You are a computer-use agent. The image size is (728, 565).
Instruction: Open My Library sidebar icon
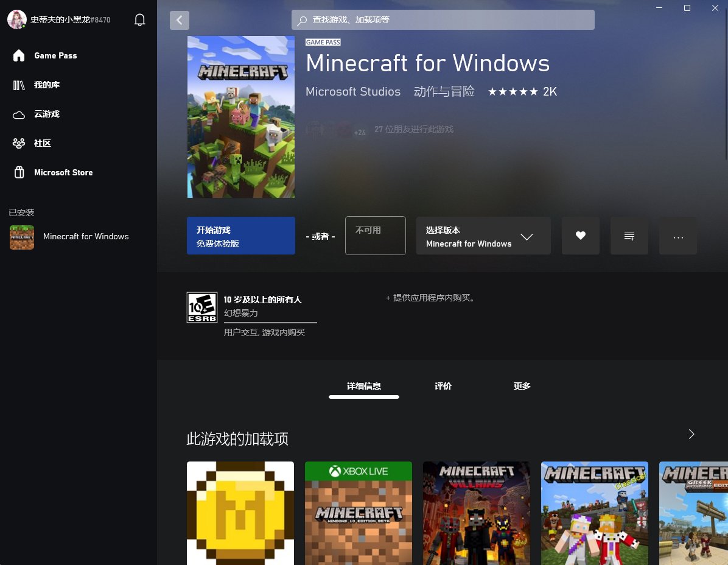point(19,85)
